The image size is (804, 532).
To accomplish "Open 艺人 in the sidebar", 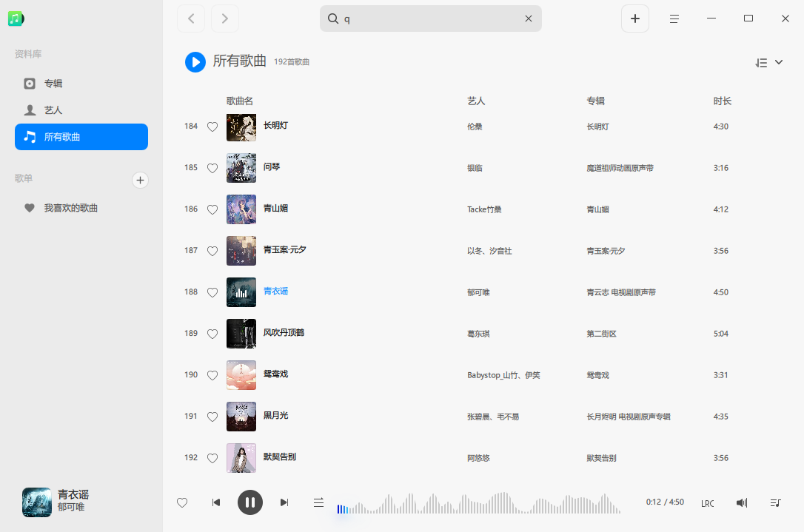I will point(81,110).
